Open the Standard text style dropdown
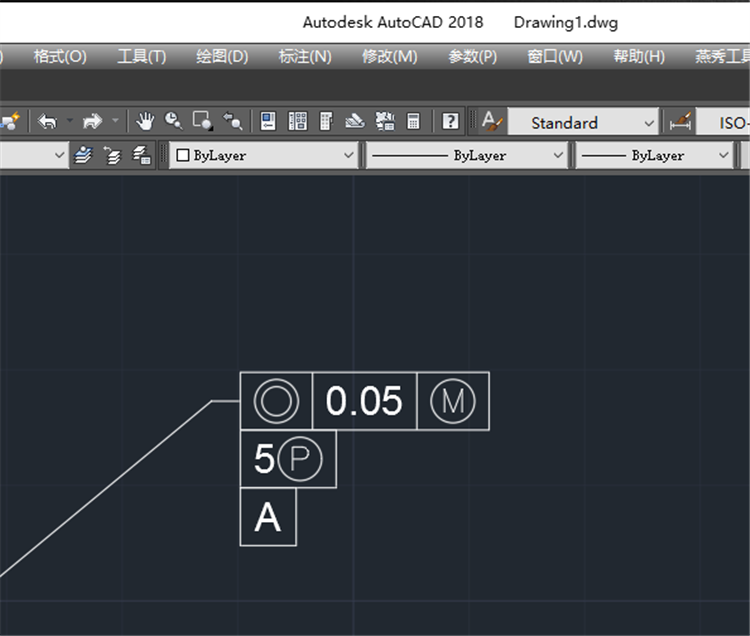The image size is (750, 636). click(583, 122)
